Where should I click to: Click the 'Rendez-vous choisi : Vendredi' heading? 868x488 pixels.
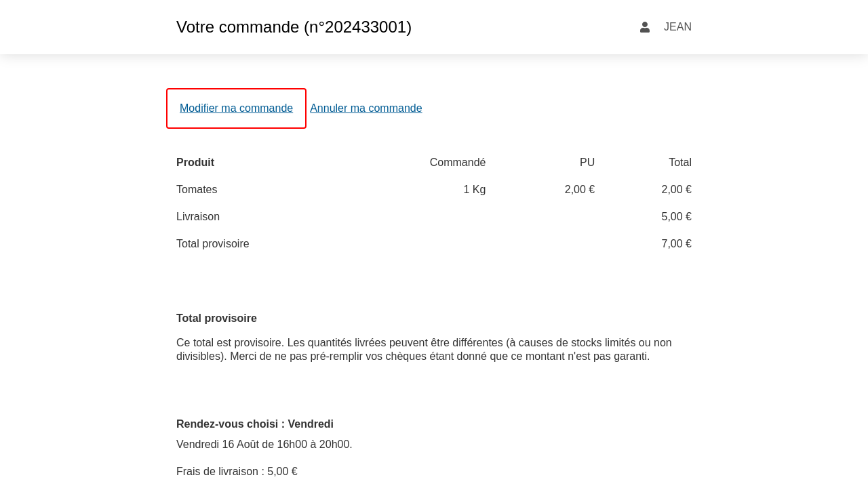[x=255, y=424]
